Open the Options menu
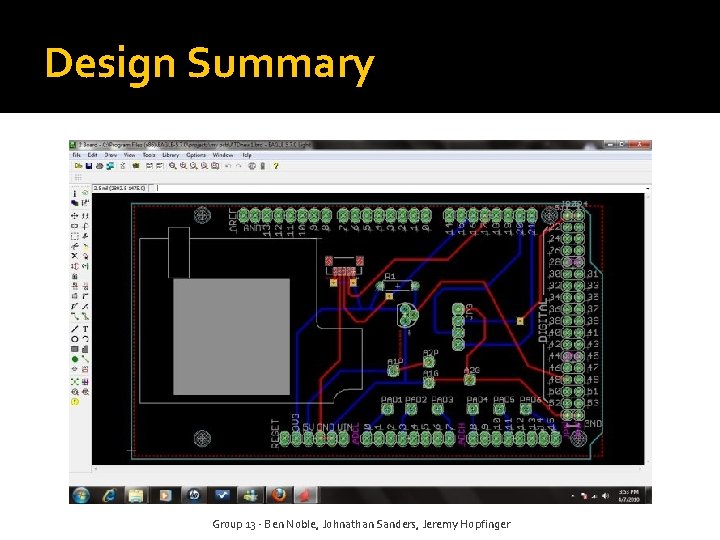The width and height of the screenshot is (720, 540). (196, 155)
